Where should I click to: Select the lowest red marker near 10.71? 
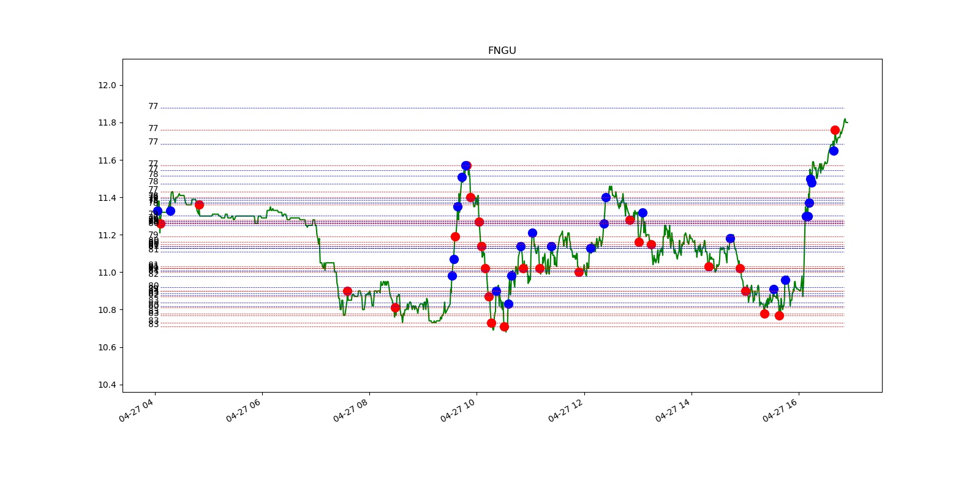tap(504, 326)
